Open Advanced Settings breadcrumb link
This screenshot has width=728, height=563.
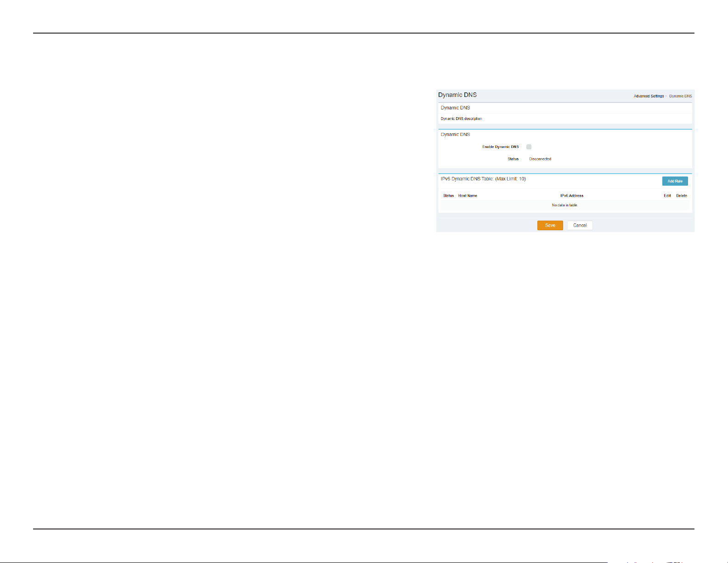coord(649,96)
